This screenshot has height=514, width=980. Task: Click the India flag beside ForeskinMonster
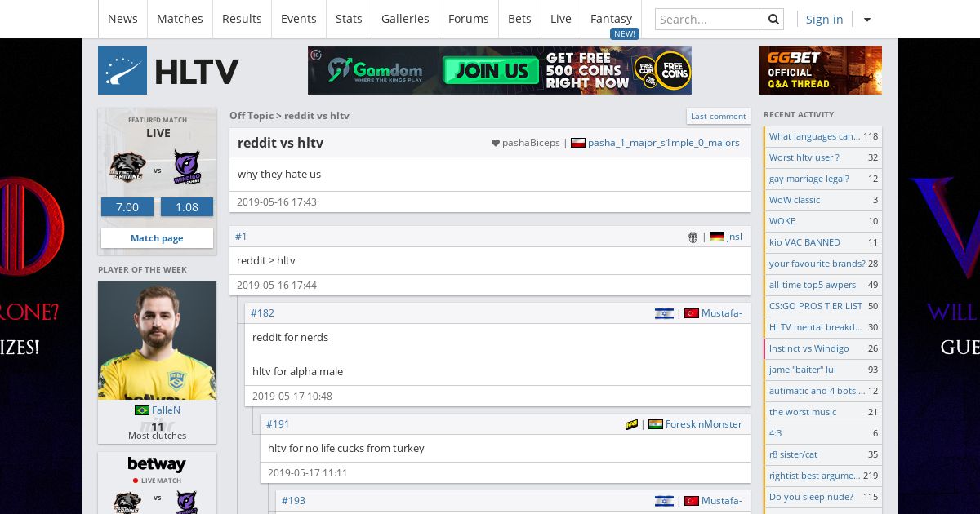tap(656, 424)
